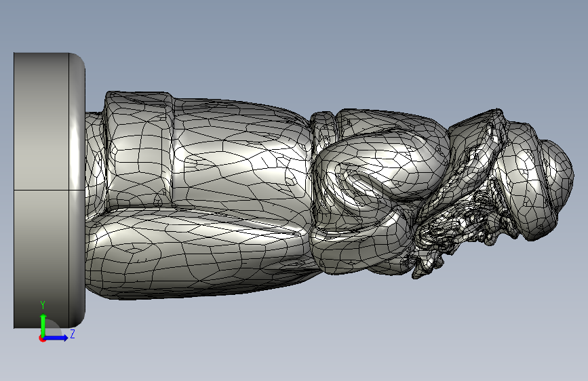Screen dimensions: 588x381
Task: Click the blue Z axis arrow
Action: [x=56, y=338]
